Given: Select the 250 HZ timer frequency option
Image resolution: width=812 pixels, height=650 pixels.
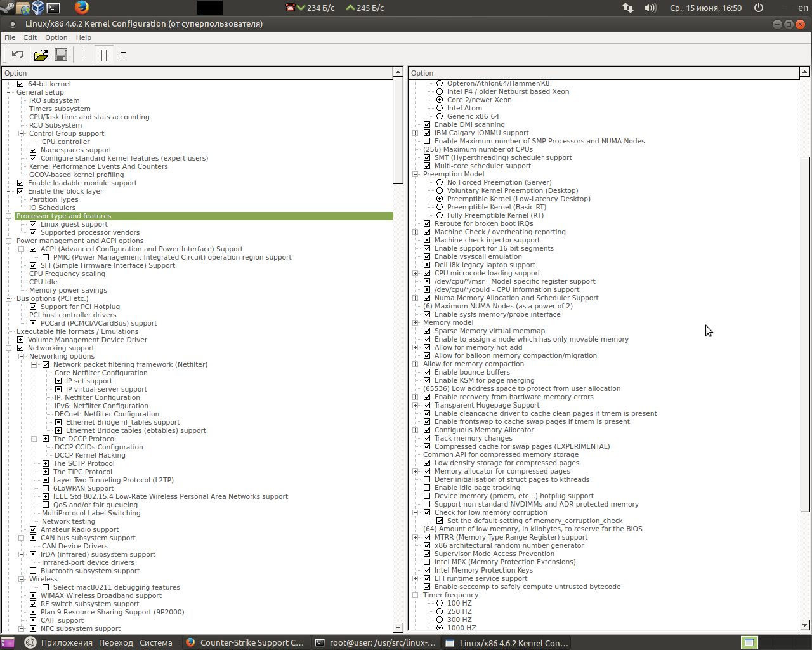Looking at the screenshot, I should (x=440, y=611).
